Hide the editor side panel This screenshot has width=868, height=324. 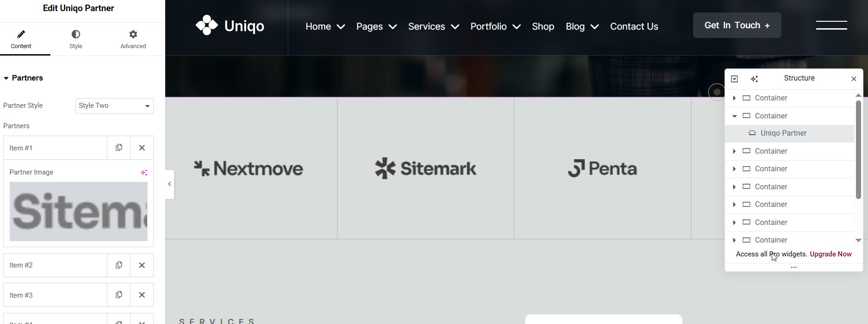pyautogui.click(x=169, y=184)
